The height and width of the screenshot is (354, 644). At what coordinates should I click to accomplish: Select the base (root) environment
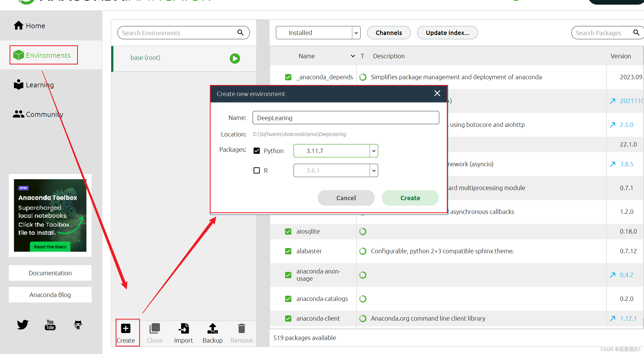(184, 58)
